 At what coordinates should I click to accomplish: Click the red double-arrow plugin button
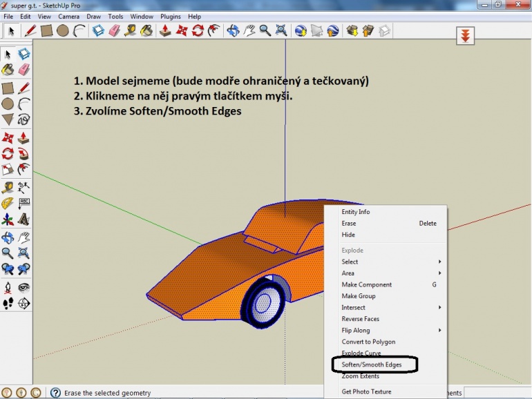click(x=465, y=36)
